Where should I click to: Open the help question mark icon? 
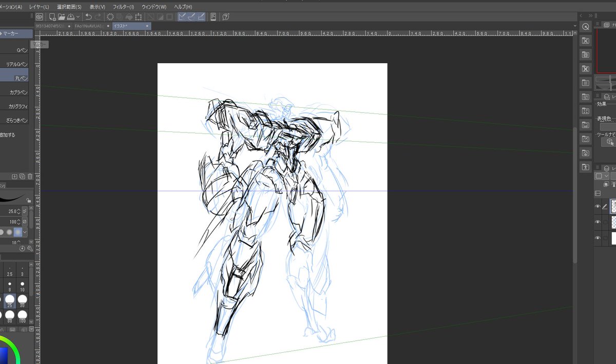click(226, 17)
